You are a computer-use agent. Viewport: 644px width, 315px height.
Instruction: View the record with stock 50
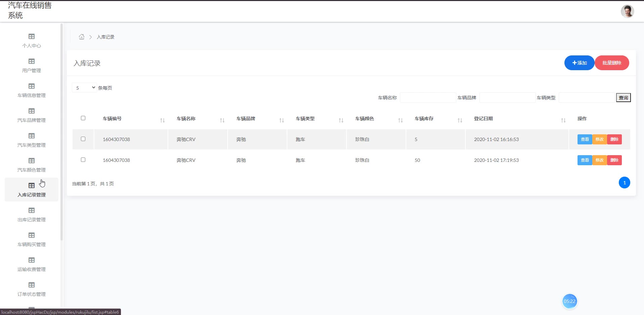tap(585, 160)
